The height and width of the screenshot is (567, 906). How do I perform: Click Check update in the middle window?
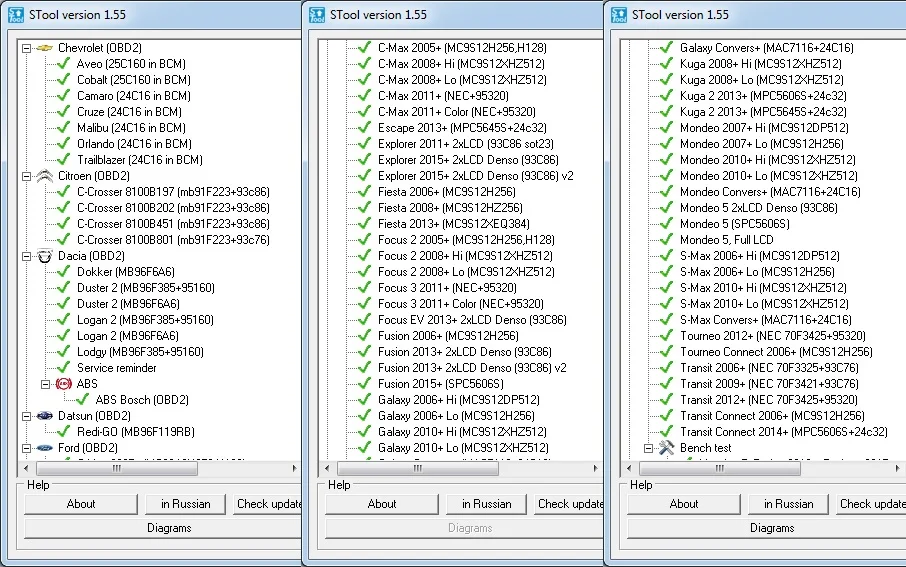[x=569, y=504]
